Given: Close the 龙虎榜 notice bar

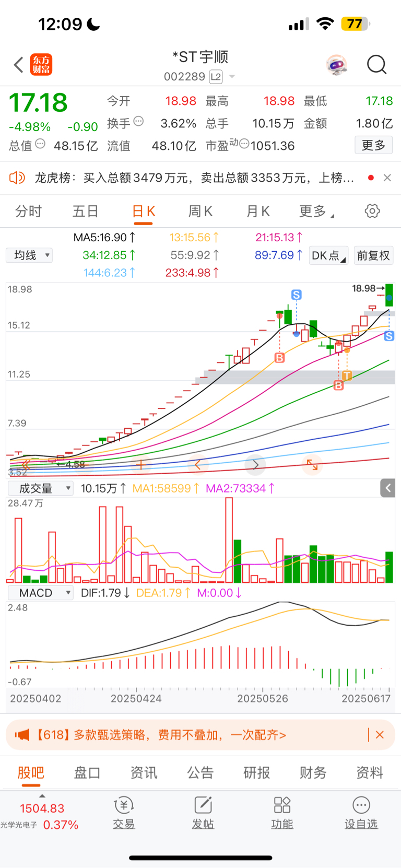Looking at the screenshot, I should click(387, 178).
